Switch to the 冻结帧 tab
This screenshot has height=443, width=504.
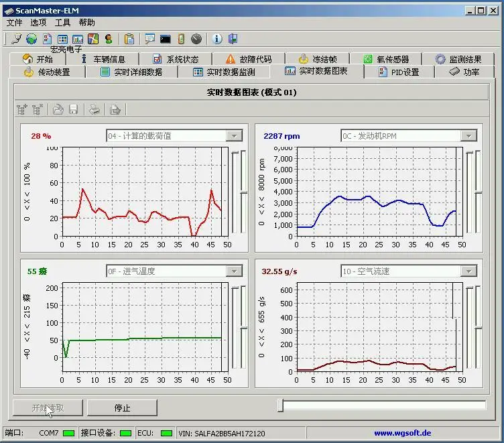tap(318, 59)
